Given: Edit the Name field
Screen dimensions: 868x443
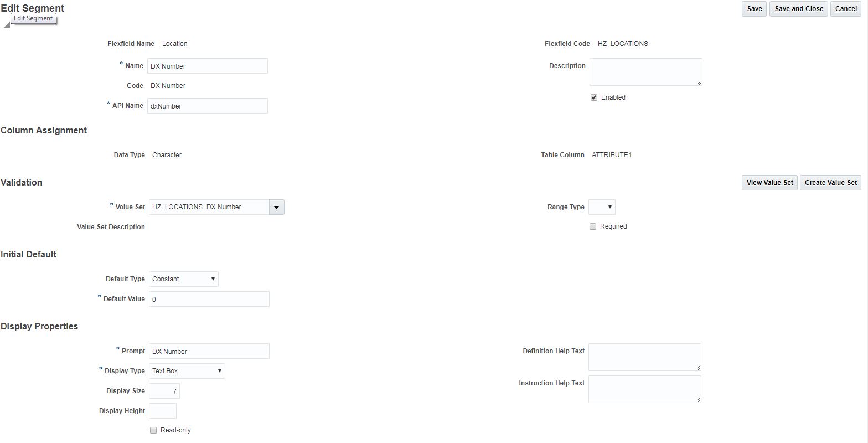Looking at the screenshot, I should tap(207, 65).
